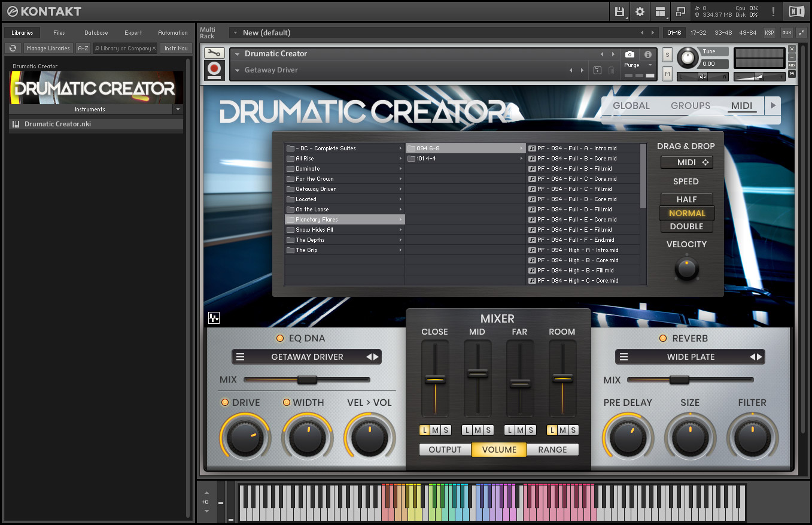This screenshot has height=525, width=812.
Task: Click the instrument info icon
Action: point(647,54)
